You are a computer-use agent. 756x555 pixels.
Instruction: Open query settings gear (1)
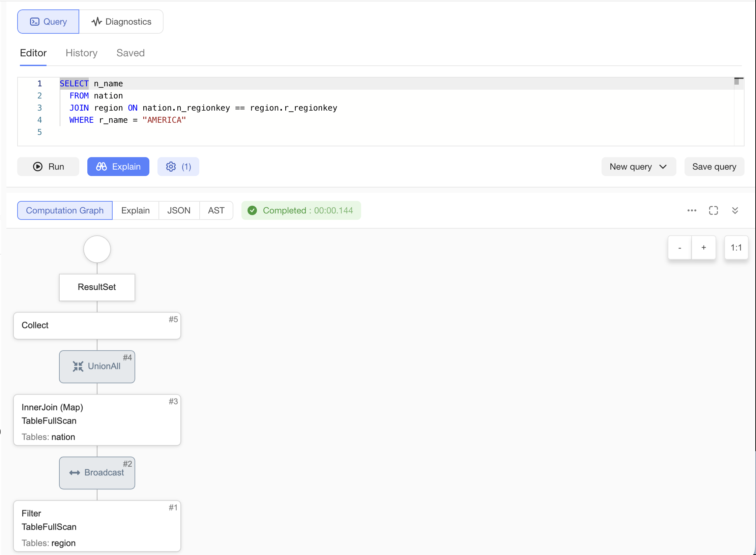[x=178, y=167]
